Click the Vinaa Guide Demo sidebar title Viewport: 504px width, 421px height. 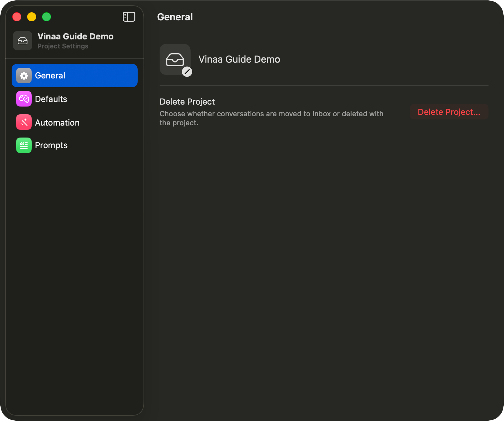pyautogui.click(x=76, y=36)
